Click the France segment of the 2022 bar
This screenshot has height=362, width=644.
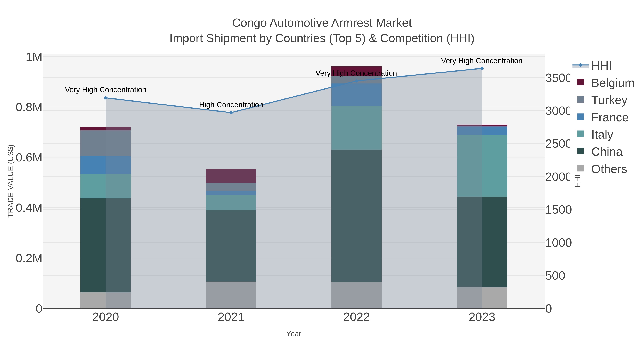(x=357, y=95)
